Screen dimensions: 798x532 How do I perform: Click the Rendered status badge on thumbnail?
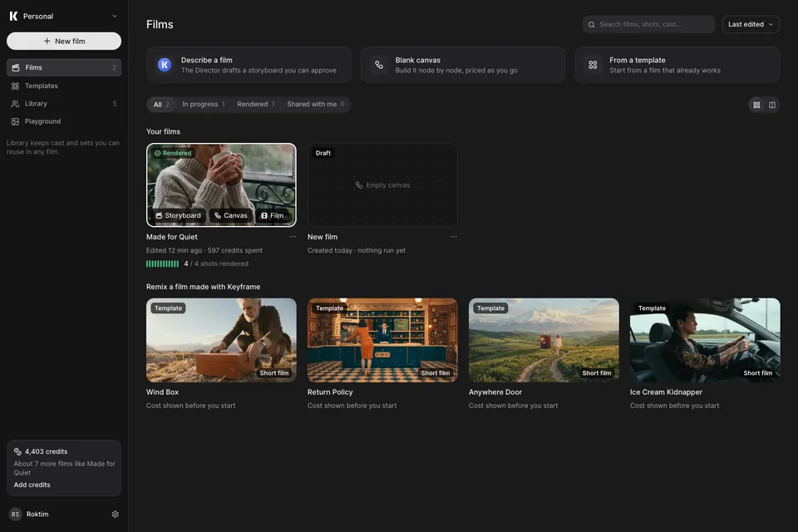[x=173, y=153]
